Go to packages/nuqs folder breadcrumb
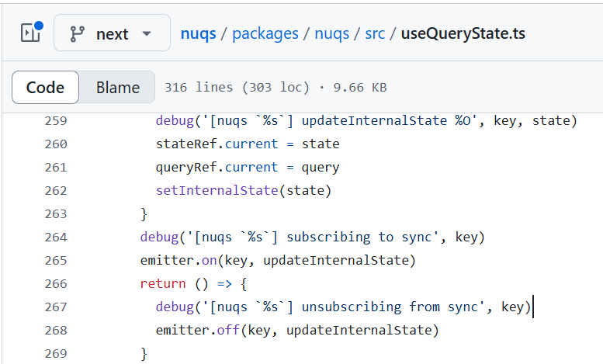This screenshot has width=603, height=364. pos(332,33)
